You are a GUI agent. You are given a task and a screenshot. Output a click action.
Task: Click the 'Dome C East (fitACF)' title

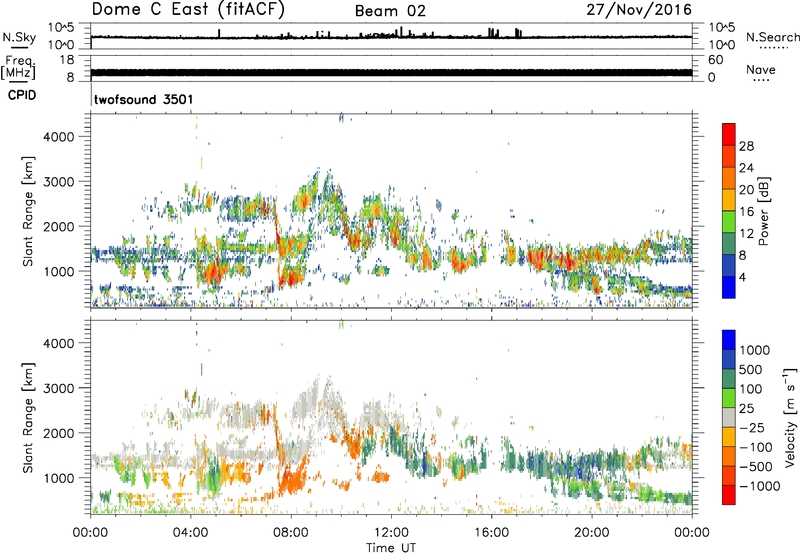[x=188, y=10]
